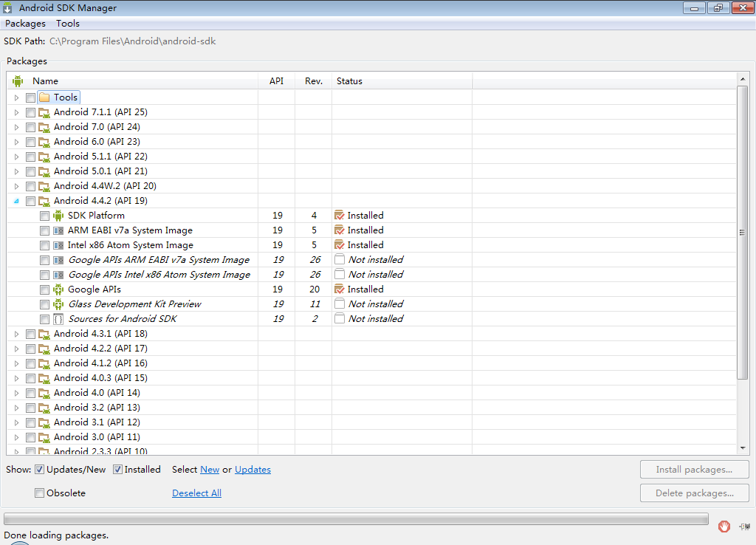
Task: Click the log window icon at bottom right
Action: 744,527
